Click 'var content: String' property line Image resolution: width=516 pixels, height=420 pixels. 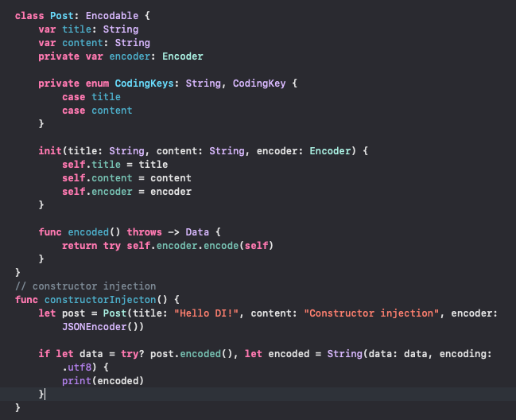94,43
